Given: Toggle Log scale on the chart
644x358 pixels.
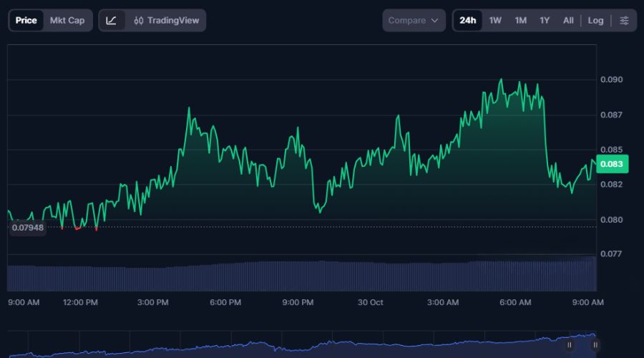Looking at the screenshot, I should [x=595, y=21].
